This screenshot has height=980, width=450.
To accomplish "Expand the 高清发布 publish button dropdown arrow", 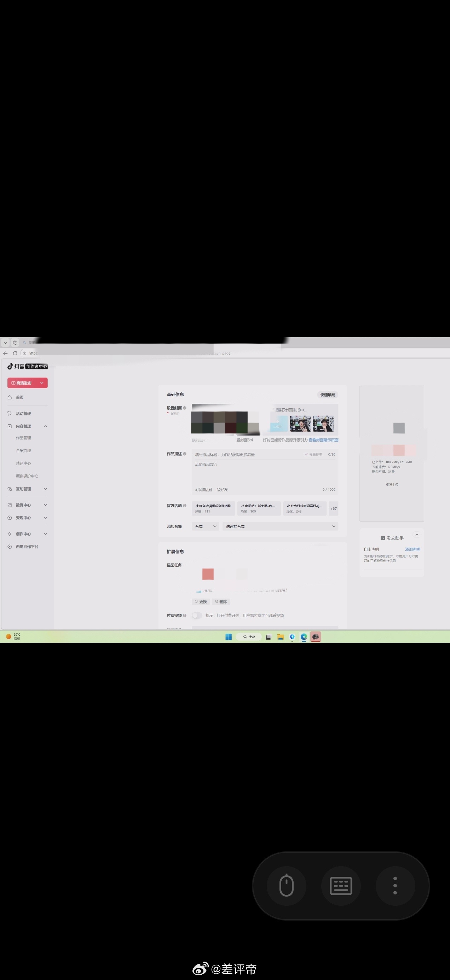I will pos(42,383).
